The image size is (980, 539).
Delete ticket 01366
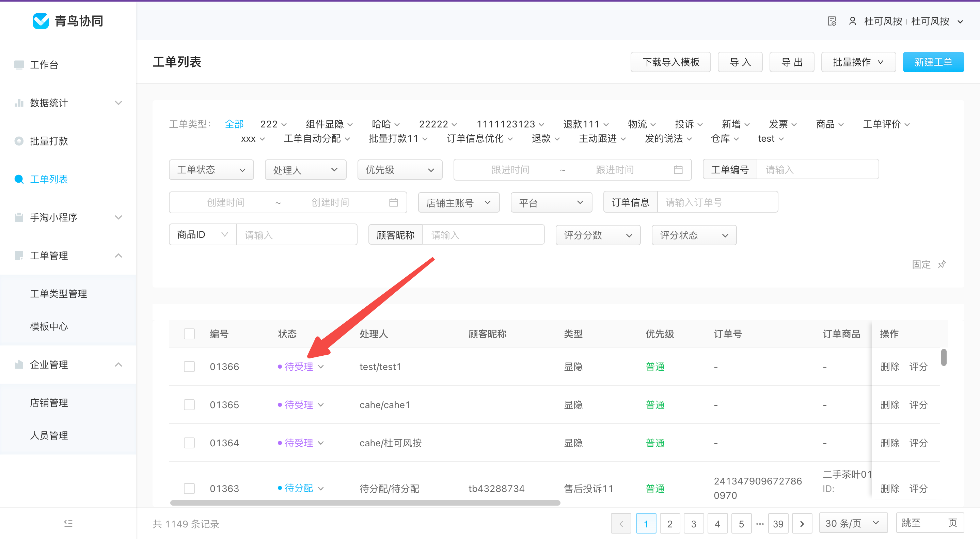[890, 367]
